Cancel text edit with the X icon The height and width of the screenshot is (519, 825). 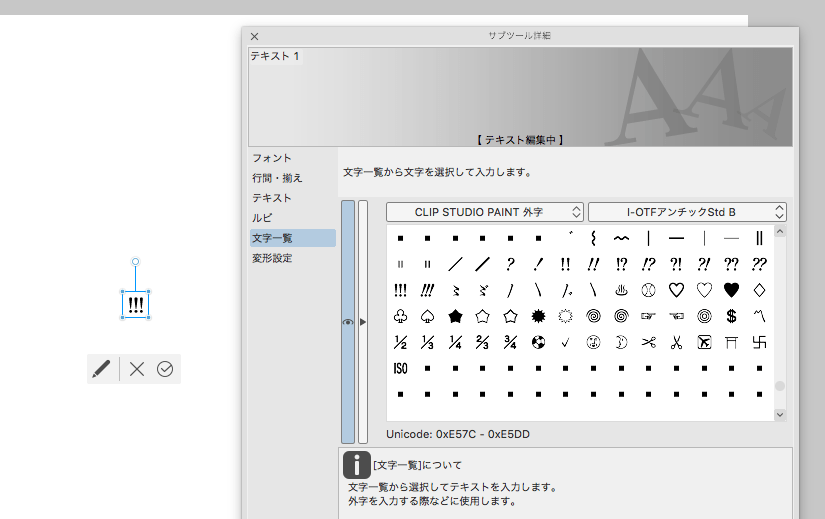[x=137, y=369]
